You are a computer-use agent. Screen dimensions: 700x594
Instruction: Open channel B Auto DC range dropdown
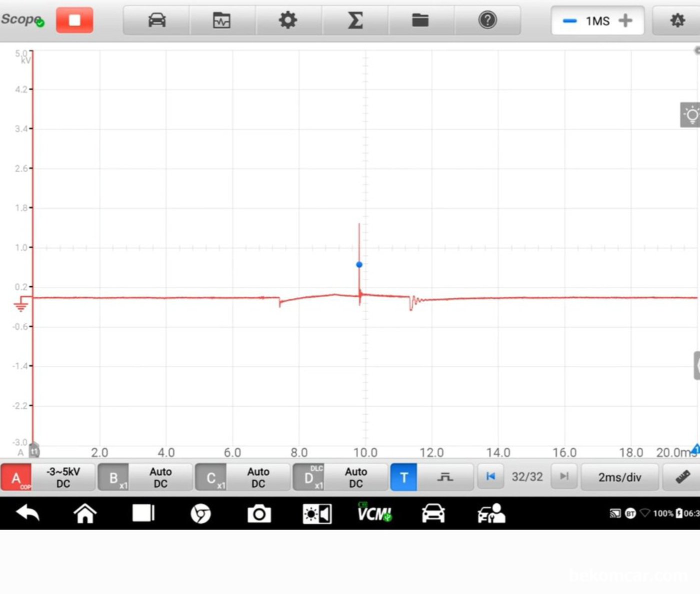point(160,477)
